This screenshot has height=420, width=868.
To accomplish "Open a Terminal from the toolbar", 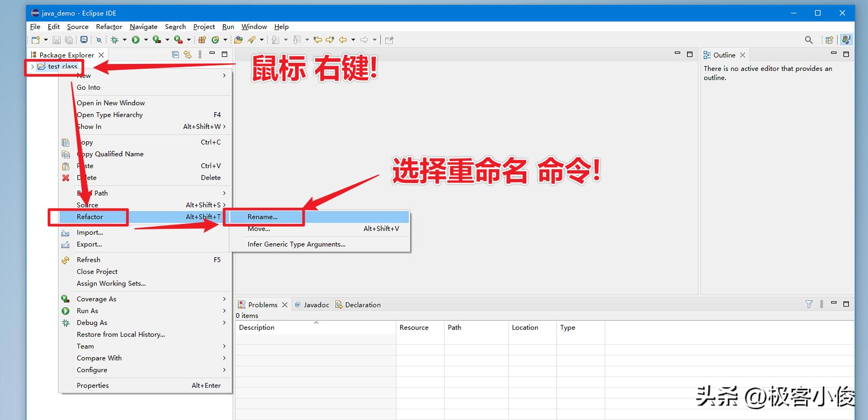I will pyautogui.click(x=84, y=40).
